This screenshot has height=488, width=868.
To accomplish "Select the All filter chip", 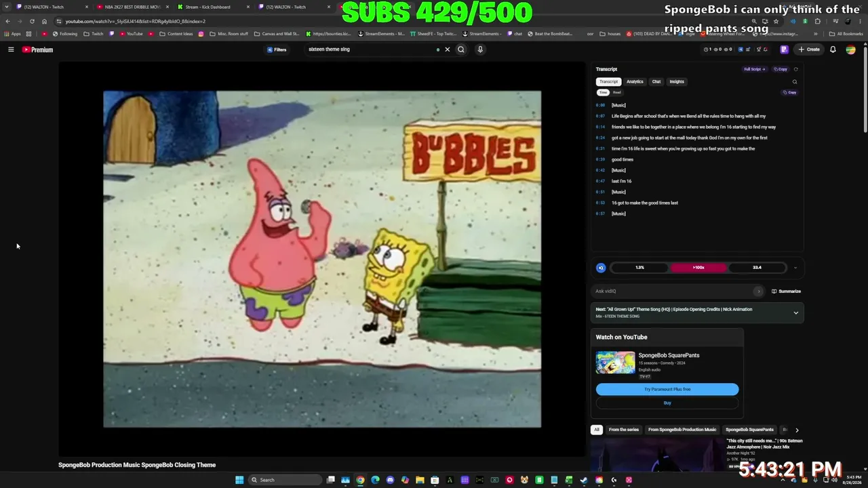I will [x=597, y=430].
